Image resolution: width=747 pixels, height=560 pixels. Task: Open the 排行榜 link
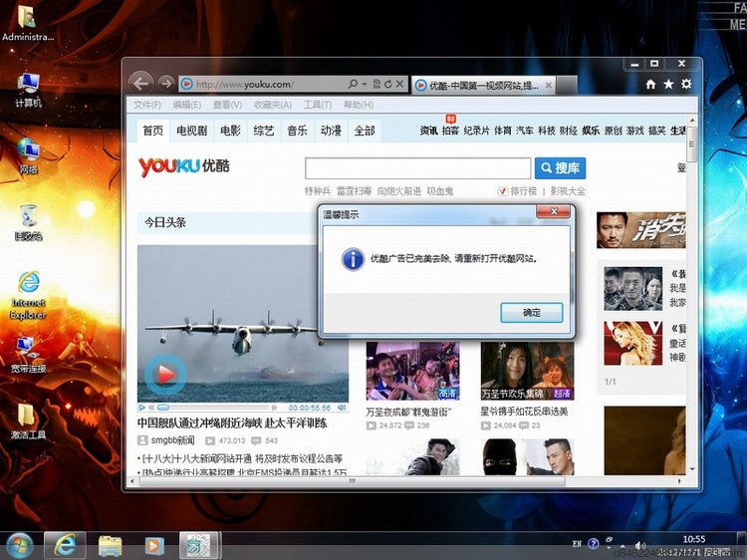(x=523, y=191)
